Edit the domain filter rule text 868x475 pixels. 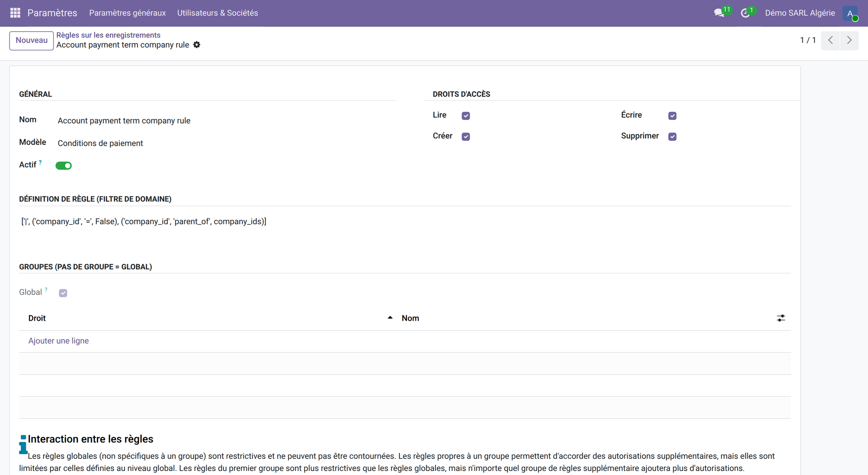point(144,222)
